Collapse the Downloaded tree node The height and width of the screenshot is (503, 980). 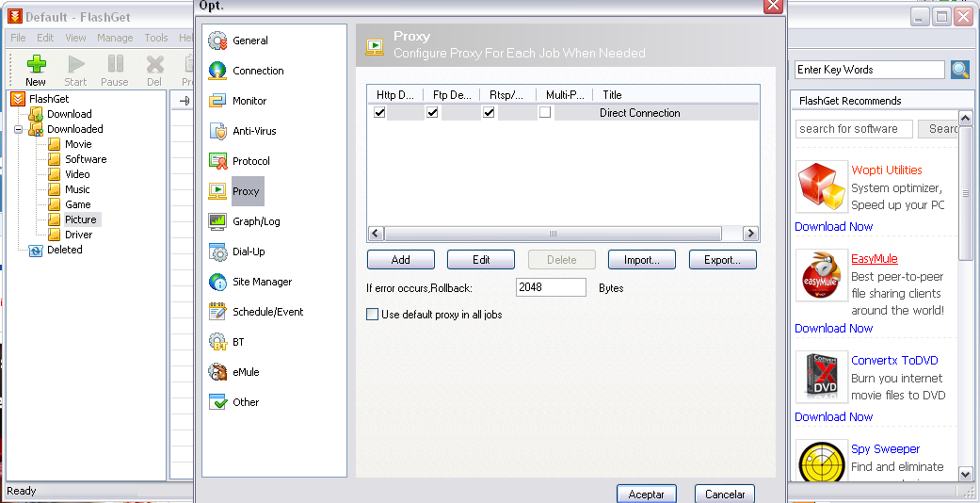click(18, 129)
